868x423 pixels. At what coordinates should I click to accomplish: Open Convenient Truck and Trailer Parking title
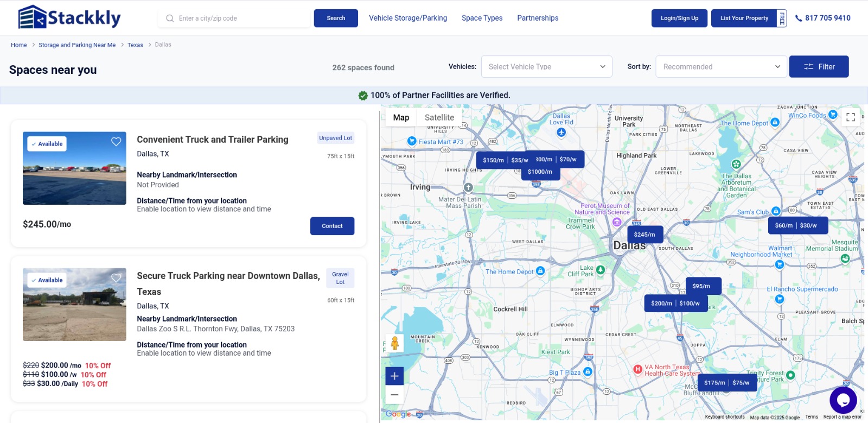[x=213, y=140]
